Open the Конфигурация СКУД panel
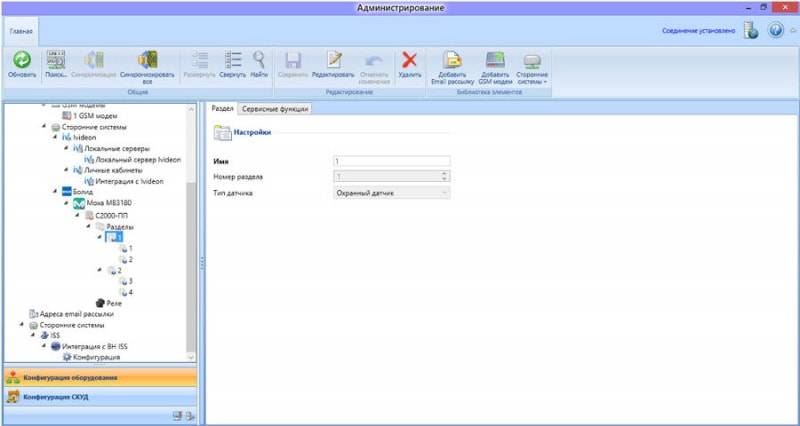The image size is (800, 426). (x=100, y=397)
